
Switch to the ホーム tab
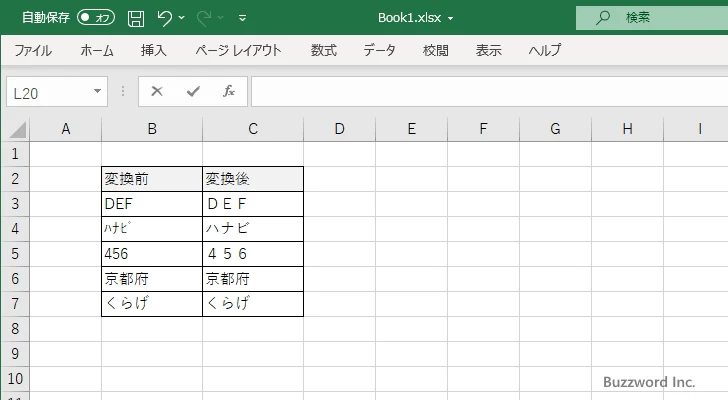click(x=97, y=50)
